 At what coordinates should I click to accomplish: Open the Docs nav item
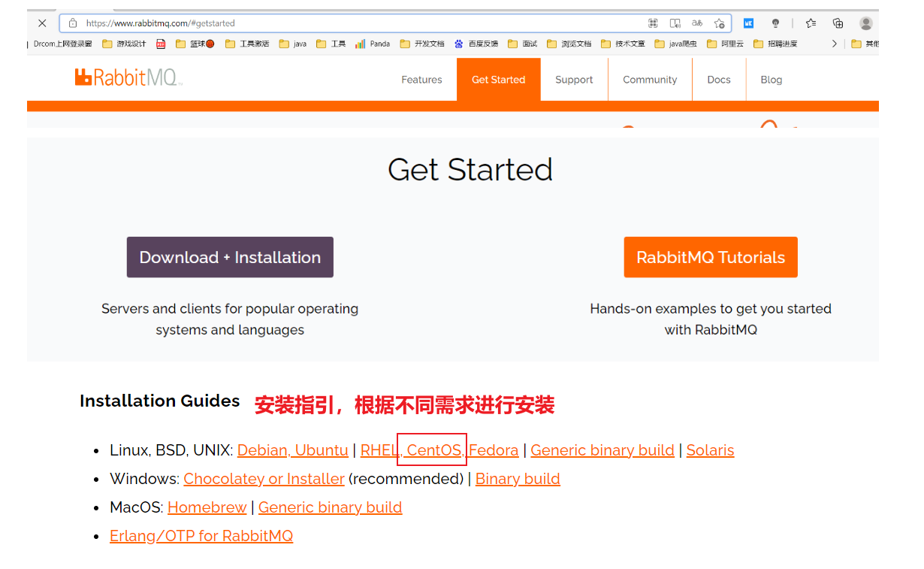pos(719,80)
